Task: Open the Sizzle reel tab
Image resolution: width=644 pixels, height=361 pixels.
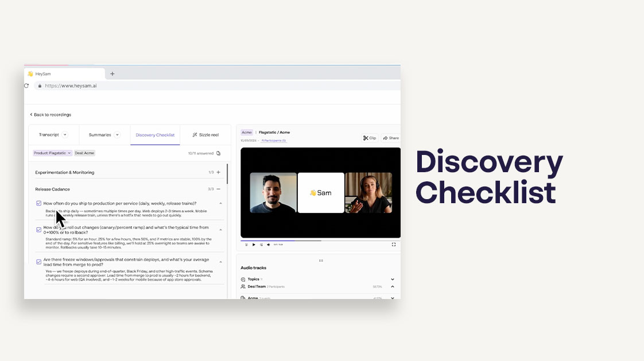Action: point(205,135)
